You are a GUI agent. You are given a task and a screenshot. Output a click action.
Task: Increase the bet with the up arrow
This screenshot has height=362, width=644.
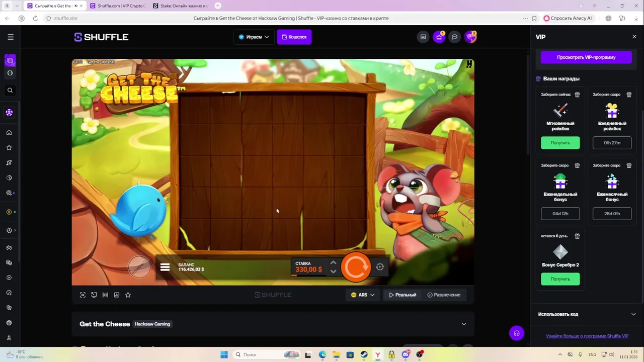click(333, 263)
